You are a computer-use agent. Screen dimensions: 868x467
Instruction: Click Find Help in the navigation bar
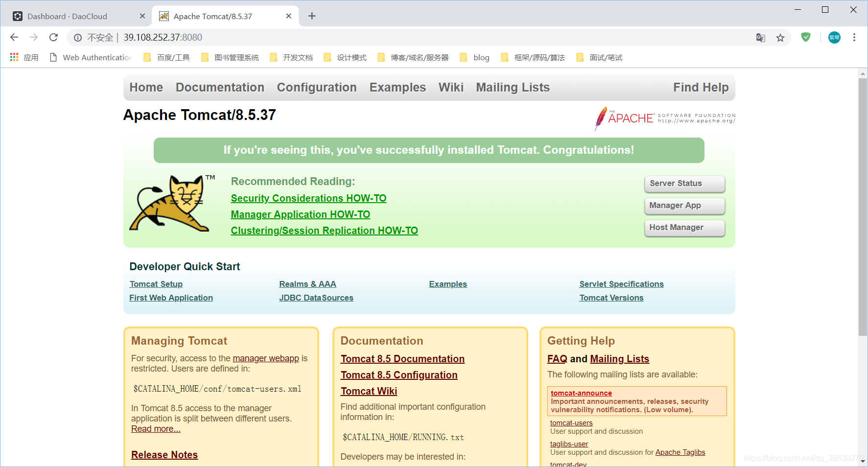[x=701, y=88]
